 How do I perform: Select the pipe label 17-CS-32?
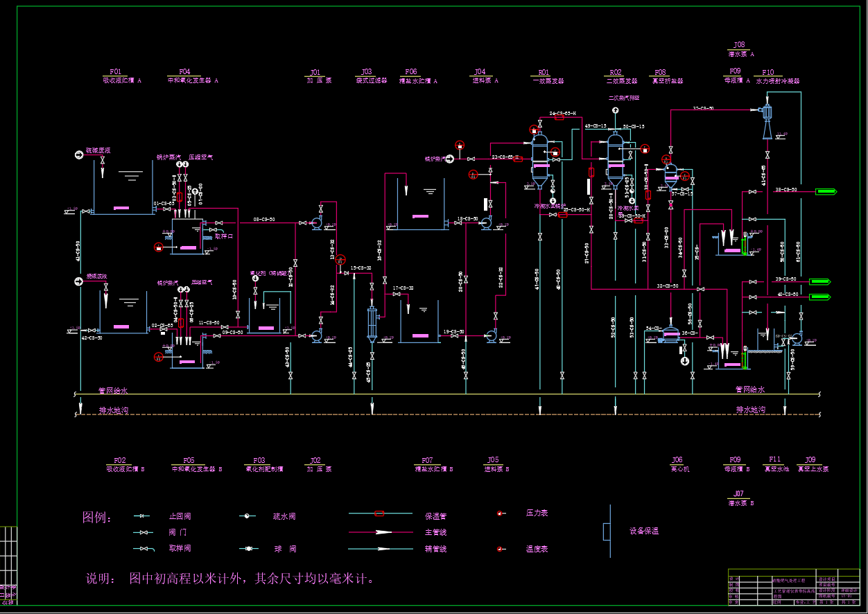point(403,288)
